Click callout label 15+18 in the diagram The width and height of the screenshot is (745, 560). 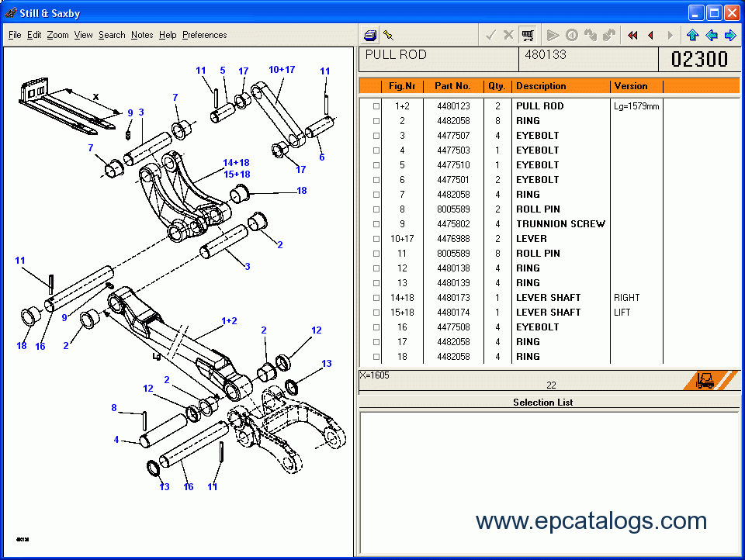(x=237, y=175)
